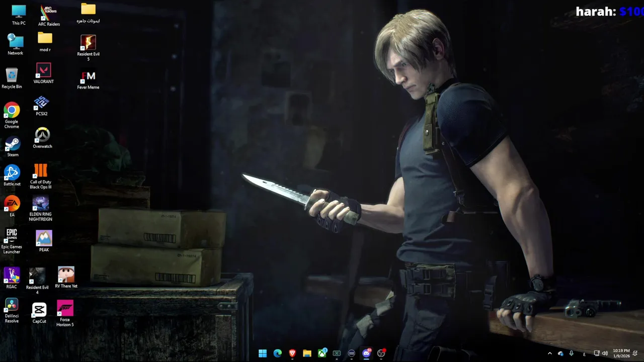The image size is (644, 362).
Task: Launch RV There Yet shortcut
Action: 66,278
